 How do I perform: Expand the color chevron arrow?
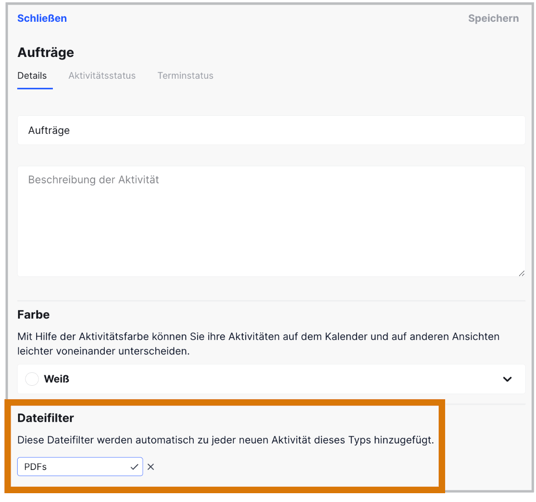click(x=507, y=379)
